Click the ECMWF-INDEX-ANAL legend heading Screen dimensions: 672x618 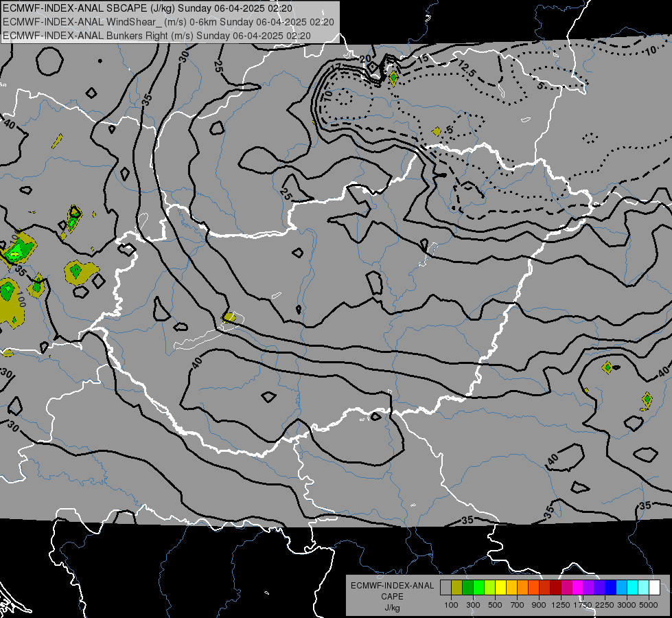[393, 586]
